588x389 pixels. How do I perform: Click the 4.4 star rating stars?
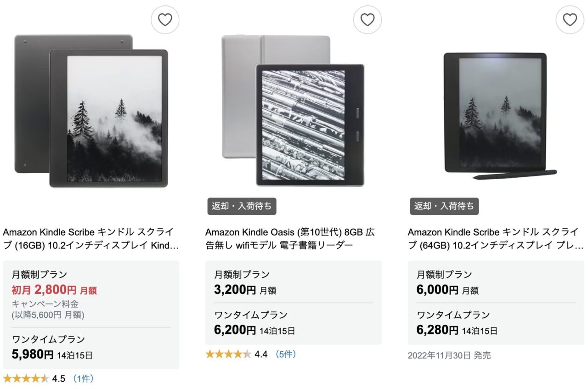coord(228,354)
